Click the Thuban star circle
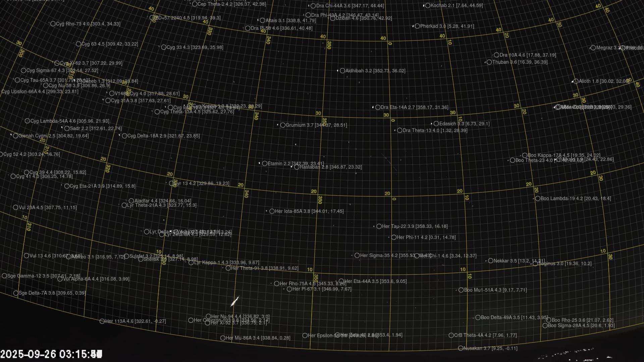 click(489, 62)
